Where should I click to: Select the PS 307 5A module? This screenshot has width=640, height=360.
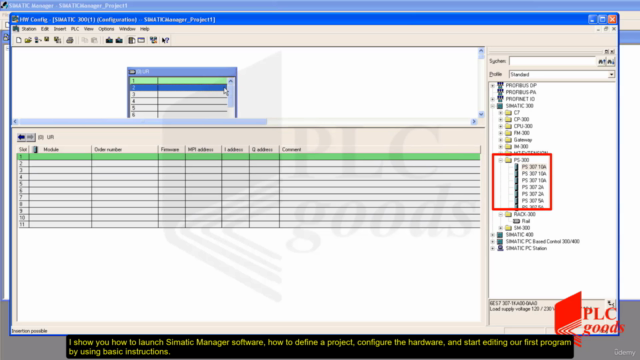[x=533, y=201]
